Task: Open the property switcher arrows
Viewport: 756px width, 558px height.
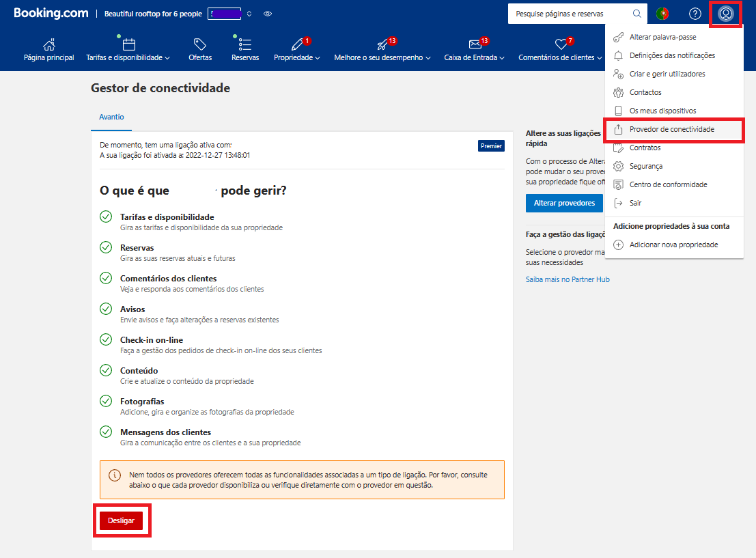Action: (x=249, y=14)
